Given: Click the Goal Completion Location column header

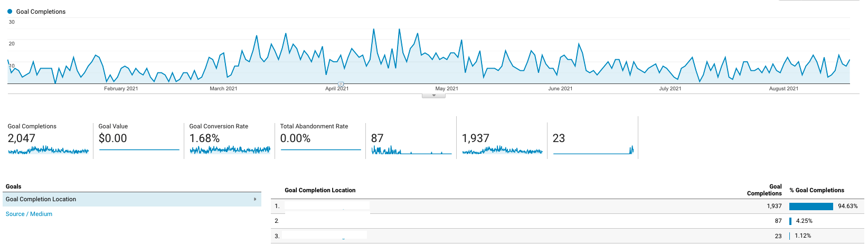Looking at the screenshot, I should coord(320,190).
